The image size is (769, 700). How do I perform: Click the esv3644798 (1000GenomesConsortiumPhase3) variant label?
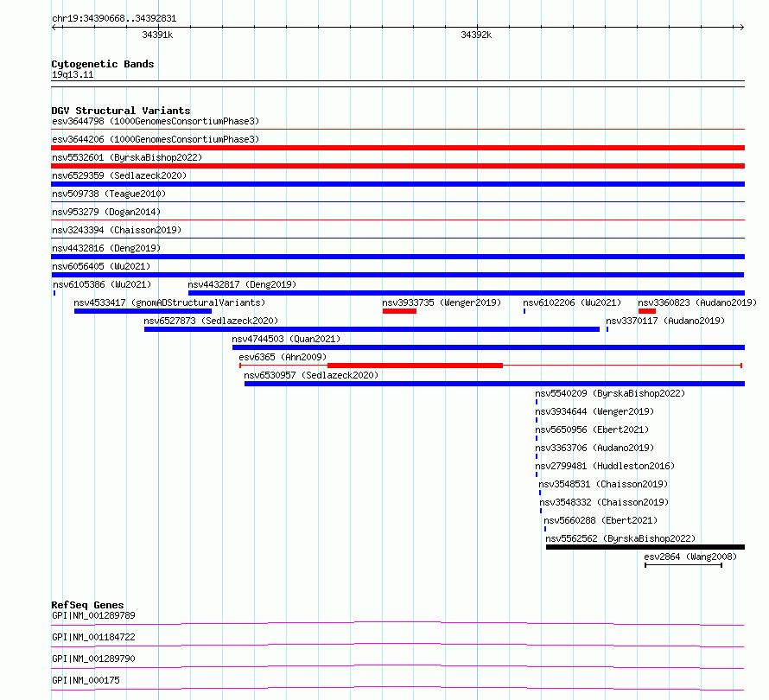156,121
